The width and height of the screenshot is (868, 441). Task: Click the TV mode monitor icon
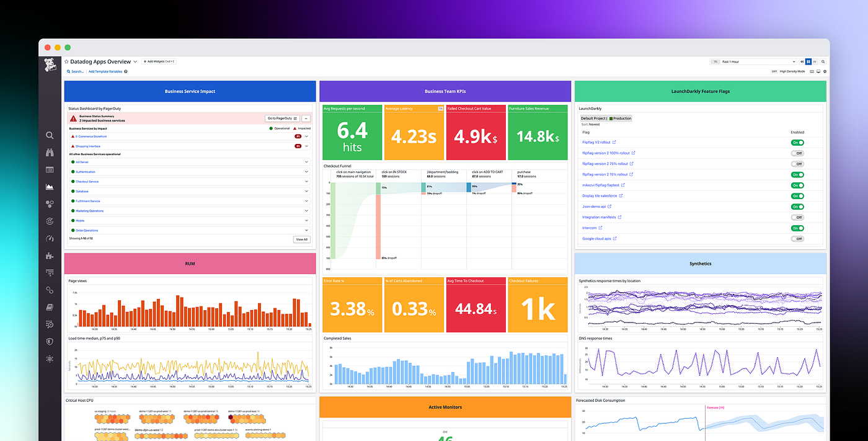pyautogui.click(x=818, y=71)
